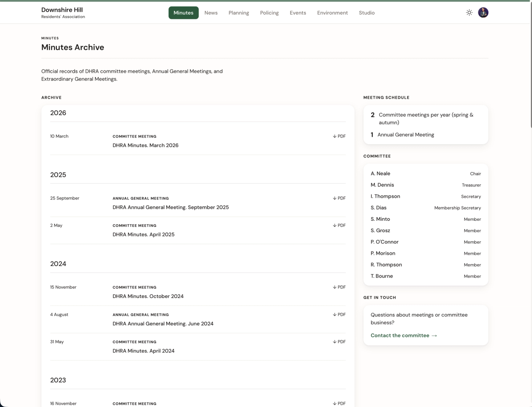Image resolution: width=532 pixels, height=407 pixels.
Task: Follow the Contact the committee link
Action: (404, 335)
